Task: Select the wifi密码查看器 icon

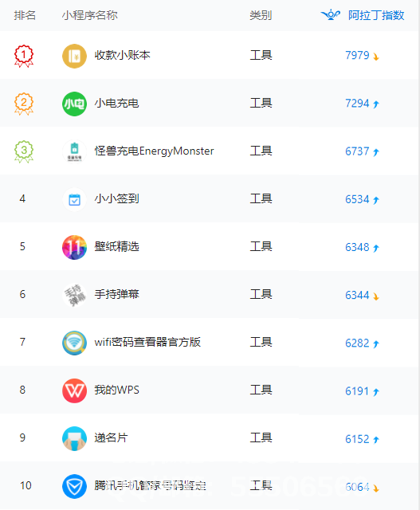Action: 74,343
